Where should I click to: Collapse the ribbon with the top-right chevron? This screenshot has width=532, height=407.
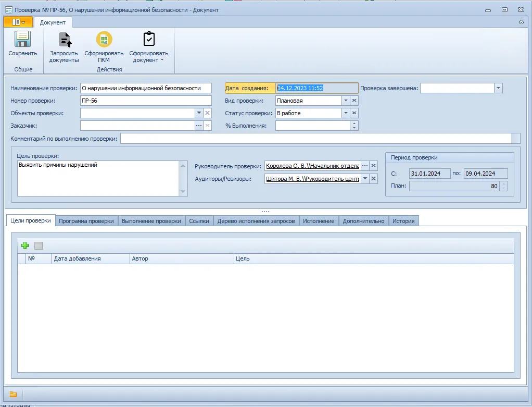click(x=521, y=22)
